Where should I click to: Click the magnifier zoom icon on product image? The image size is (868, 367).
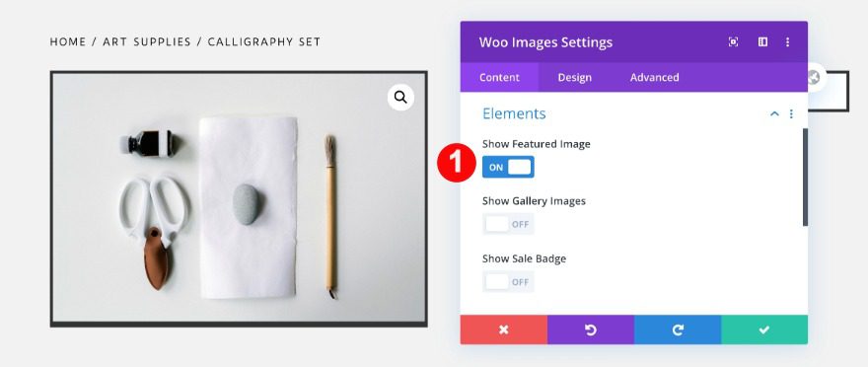(400, 98)
